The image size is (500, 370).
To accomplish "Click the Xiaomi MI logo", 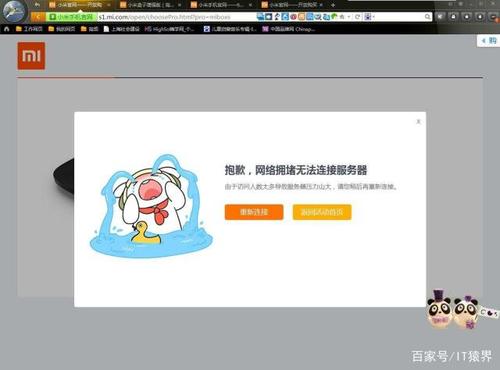I will pos(31,56).
